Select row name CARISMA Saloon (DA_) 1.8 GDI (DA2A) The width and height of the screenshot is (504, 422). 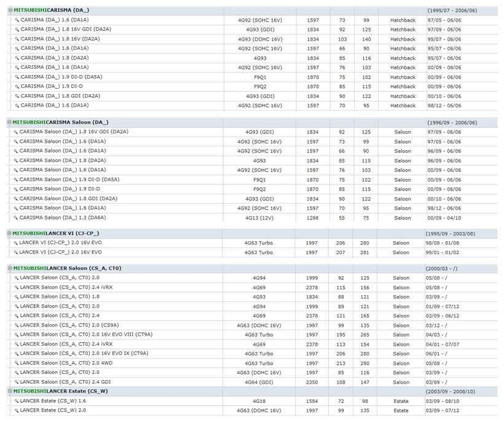click(68, 199)
